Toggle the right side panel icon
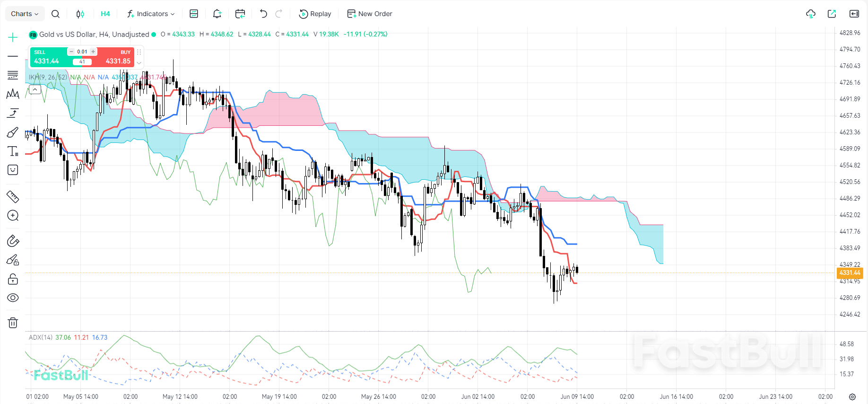Viewport: 868px width, 404px height. (x=854, y=14)
